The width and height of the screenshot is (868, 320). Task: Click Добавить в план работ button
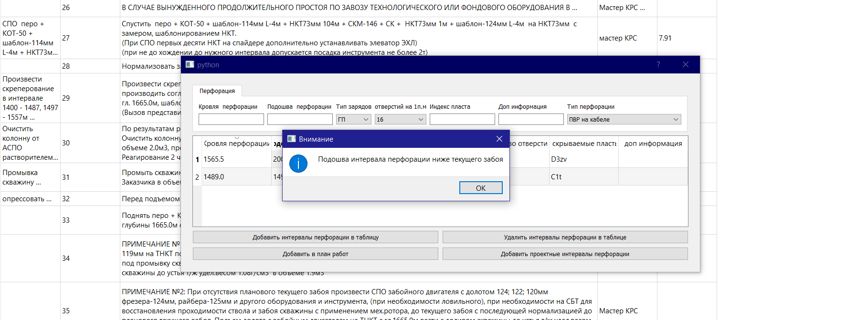coord(316,254)
